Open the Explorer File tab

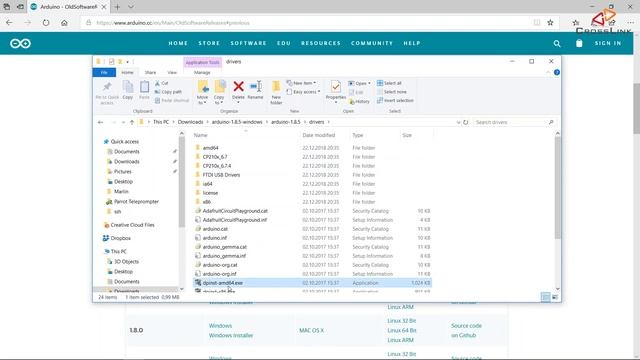click(x=104, y=72)
